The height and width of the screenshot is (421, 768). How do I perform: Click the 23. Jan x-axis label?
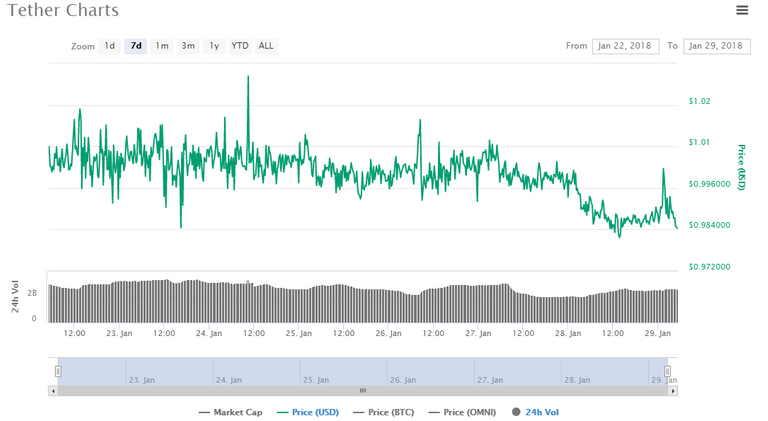[119, 333]
